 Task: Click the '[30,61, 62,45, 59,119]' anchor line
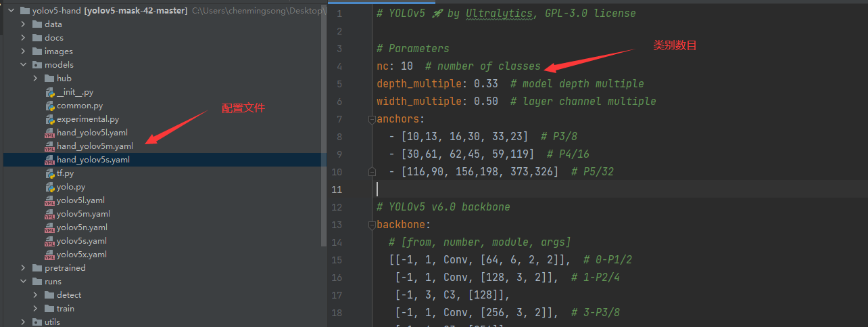point(471,154)
